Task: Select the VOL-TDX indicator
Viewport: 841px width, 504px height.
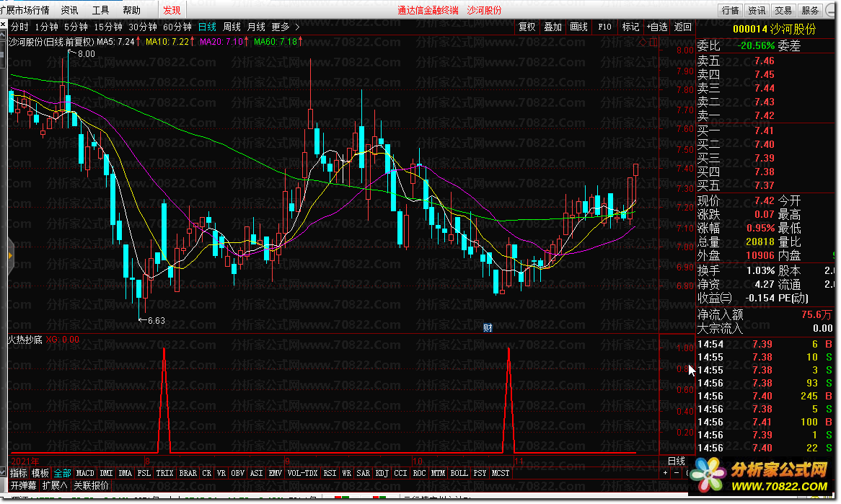Action: pos(302,473)
